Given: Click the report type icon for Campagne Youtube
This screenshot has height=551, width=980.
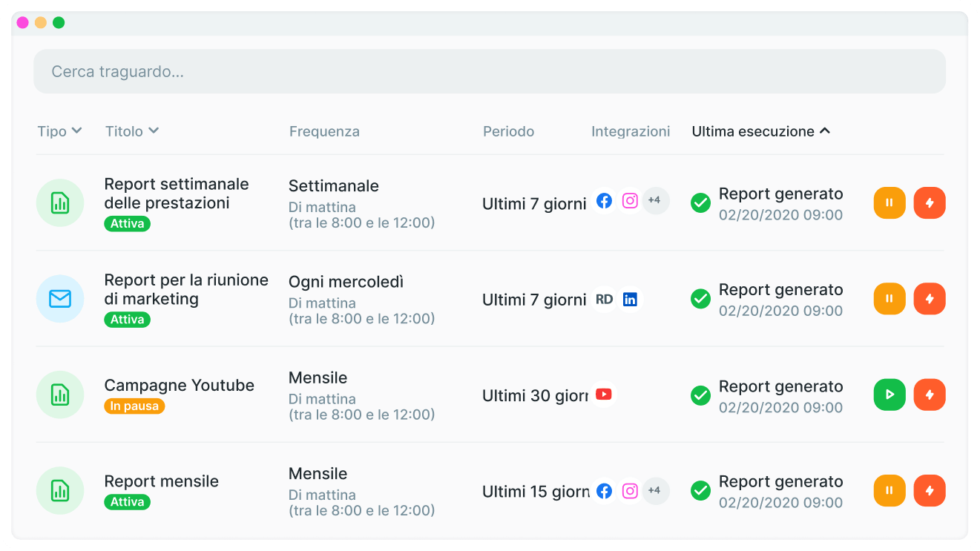Looking at the screenshot, I should [x=60, y=395].
